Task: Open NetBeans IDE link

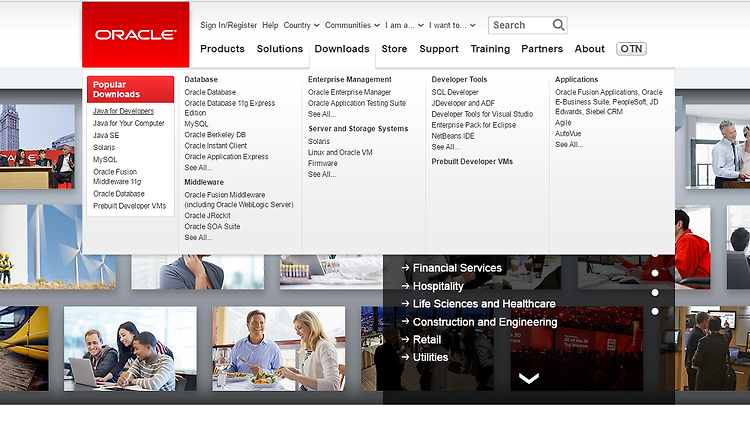Action: pyautogui.click(x=453, y=136)
